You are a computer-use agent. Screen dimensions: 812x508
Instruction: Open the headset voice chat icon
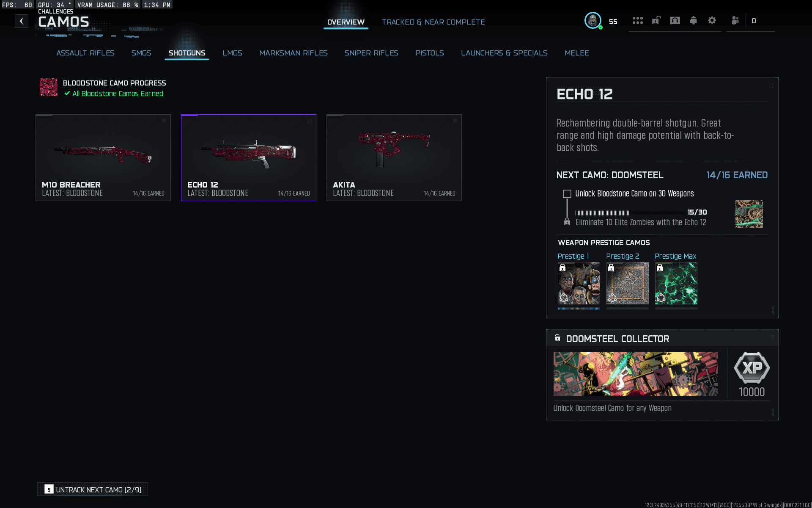(675, 21)
